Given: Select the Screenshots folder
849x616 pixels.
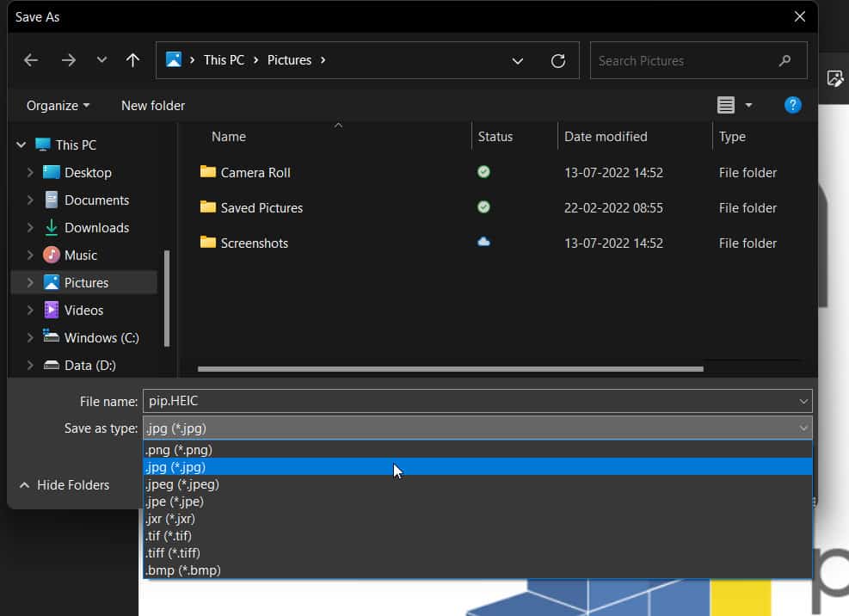Looking at the screenshot, I should tap(254, 243).
